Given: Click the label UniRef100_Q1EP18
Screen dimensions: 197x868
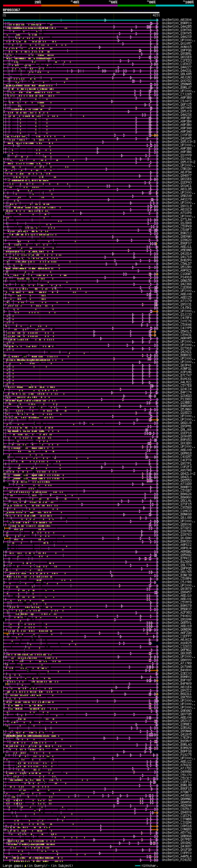Looking at the screenshot, I should (176, 433).
